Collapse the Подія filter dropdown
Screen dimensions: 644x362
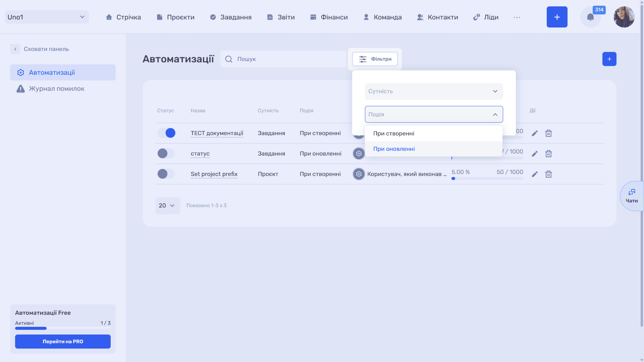click(434, 114)
